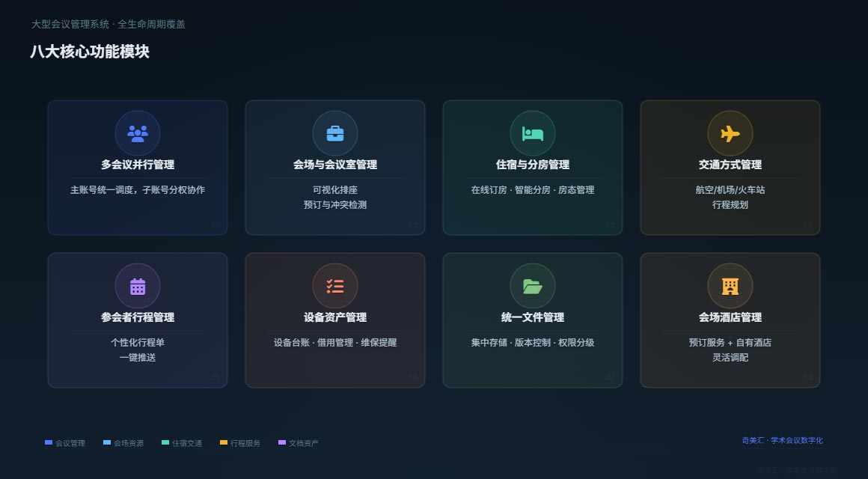The width and height of the screenshot is (868, 479).
Task: Select the 住宿与分房管理 card title
Action: (x=533, y=165)
